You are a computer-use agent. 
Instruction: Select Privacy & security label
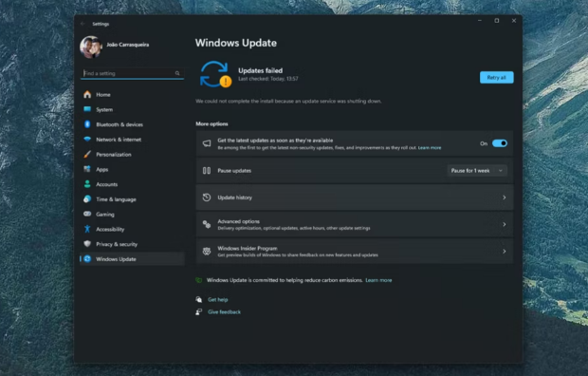(117, 244)
